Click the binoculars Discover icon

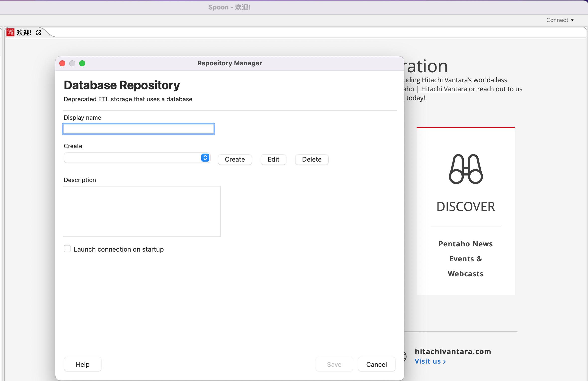pyautogui.click(x=466, y=169)
